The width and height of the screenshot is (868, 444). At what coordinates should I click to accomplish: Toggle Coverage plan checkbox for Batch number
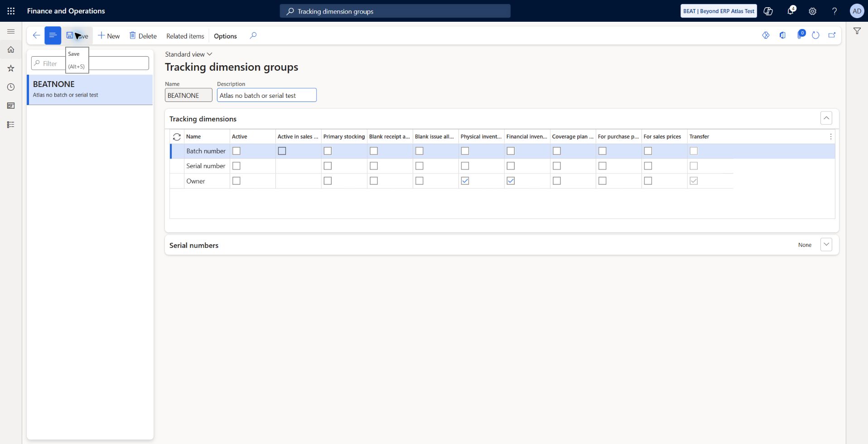[x=557, y=151]
